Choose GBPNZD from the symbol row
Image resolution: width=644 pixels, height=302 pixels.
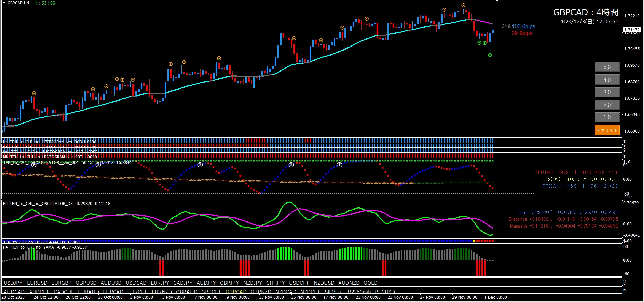[261, 292]
